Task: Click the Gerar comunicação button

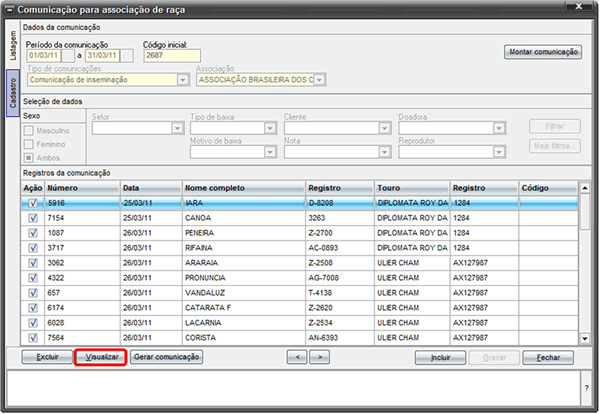Action: [166, 357]
